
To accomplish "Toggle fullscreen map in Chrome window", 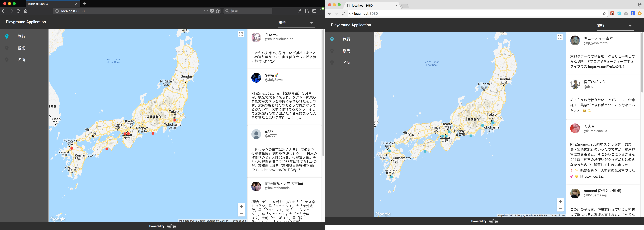I will tap(560, 37).
